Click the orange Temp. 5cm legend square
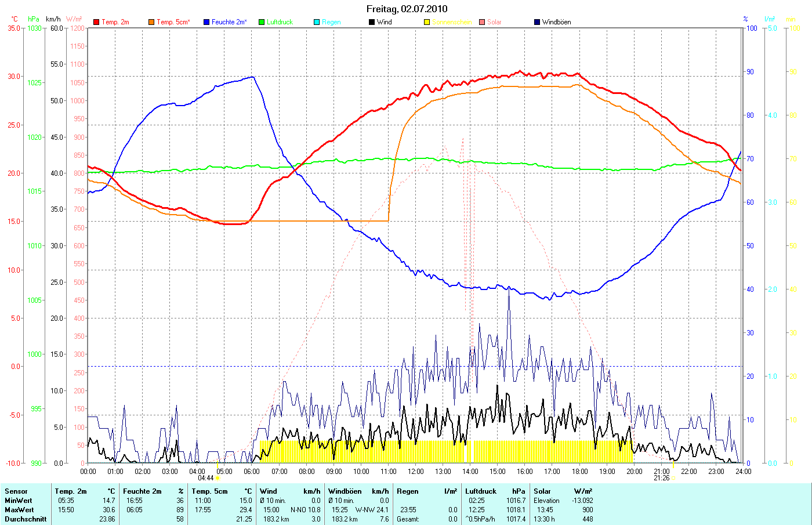Viewport: 812px width, 525px height. point(151,22)
